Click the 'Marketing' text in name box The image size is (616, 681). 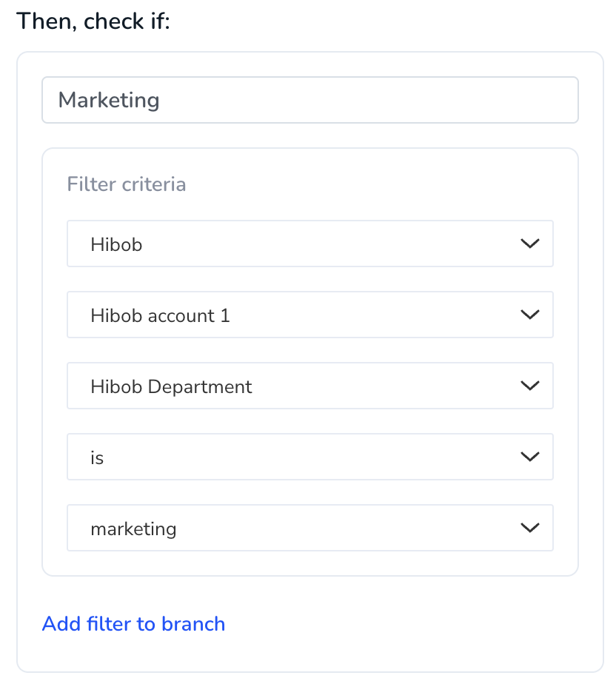click(109, 101)
